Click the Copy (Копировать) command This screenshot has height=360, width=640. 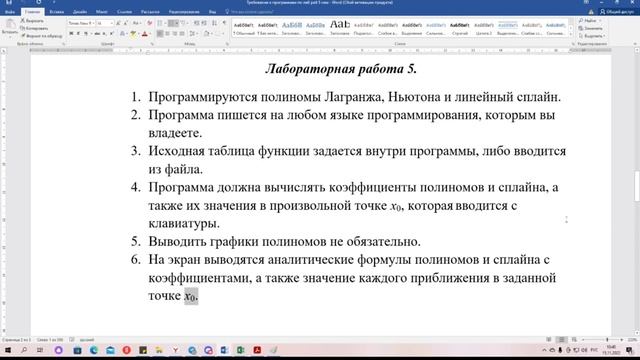34,28
